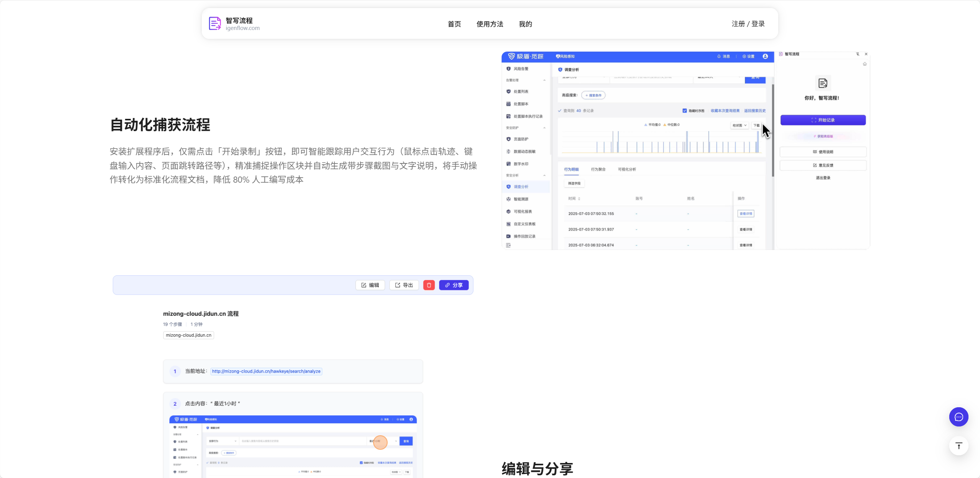
Task: Open the 柱状图 chart type dropdown
Action: (x=739, y=125)
